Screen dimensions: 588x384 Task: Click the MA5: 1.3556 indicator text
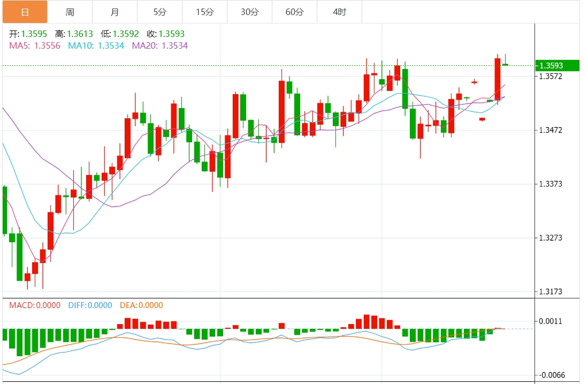pyautogui.click(x=35, y=46)
